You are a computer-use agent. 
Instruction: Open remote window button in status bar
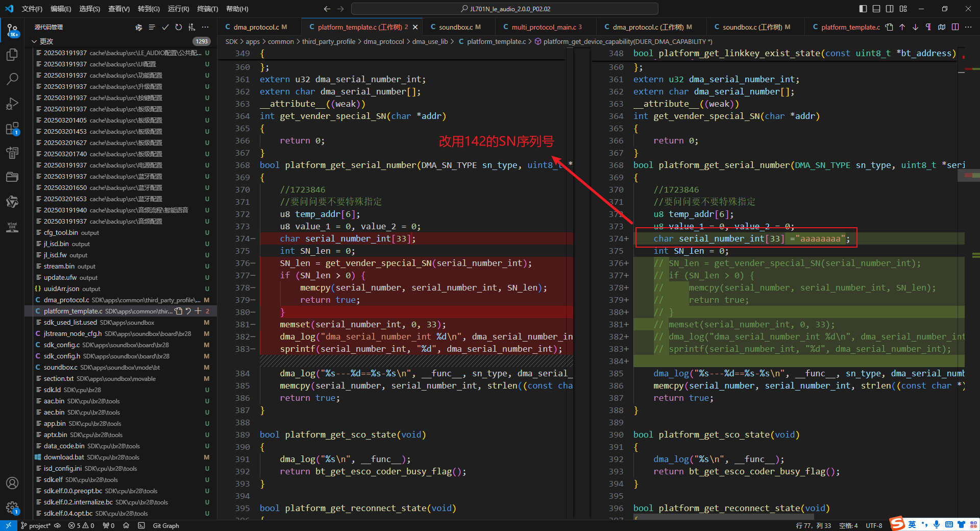(x=8, y=525)
